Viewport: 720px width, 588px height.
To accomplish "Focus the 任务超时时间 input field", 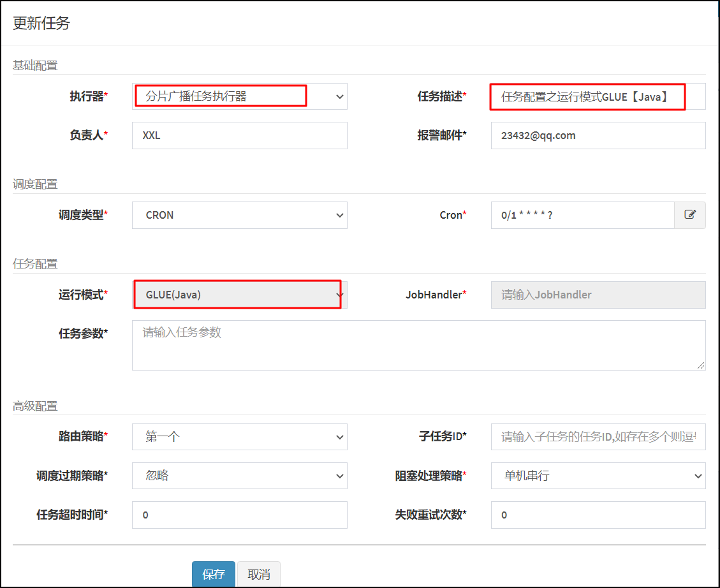I will (x=240, y=515).
